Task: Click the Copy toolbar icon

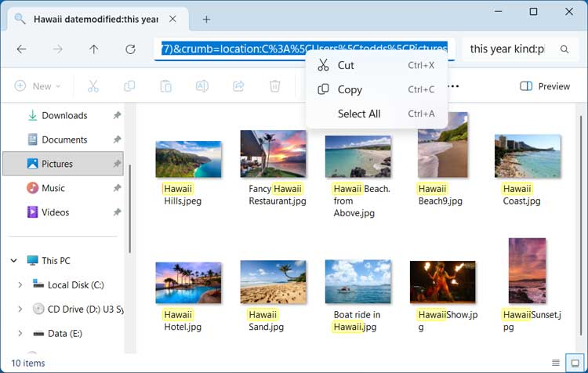Action: pos(129,86)
